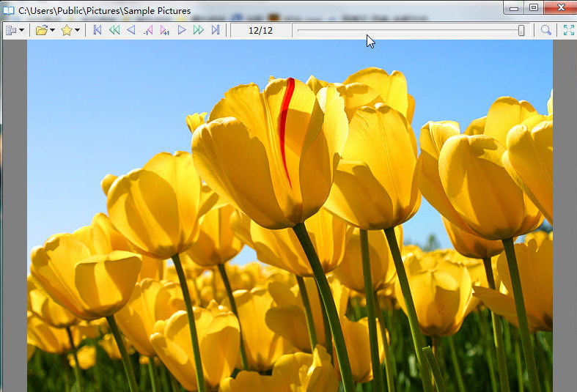
Task: Click the favorites star icon
Action: coord(67,30)
